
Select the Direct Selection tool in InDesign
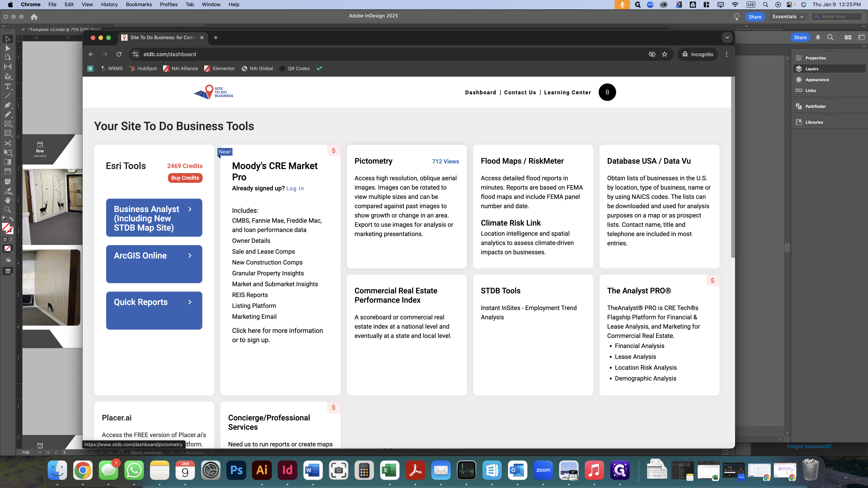8,48
